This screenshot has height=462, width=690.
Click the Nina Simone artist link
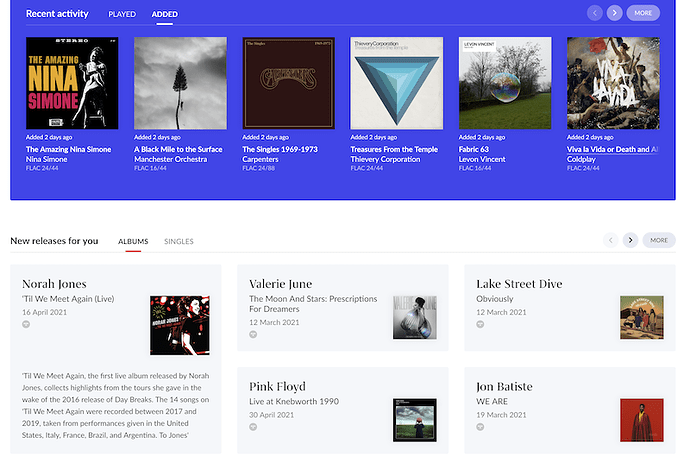pos(47,159)
